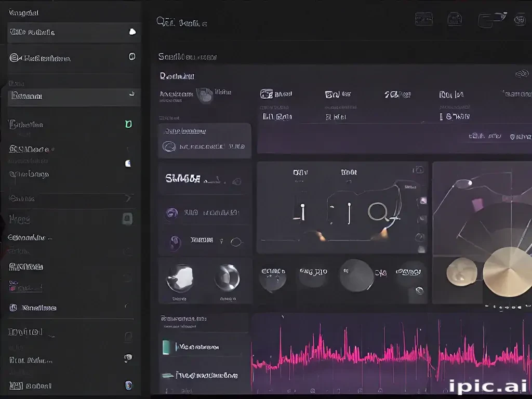
Task: Click the glass sphere thumbnail containing a white shape
Action: (x=180, y=278)
